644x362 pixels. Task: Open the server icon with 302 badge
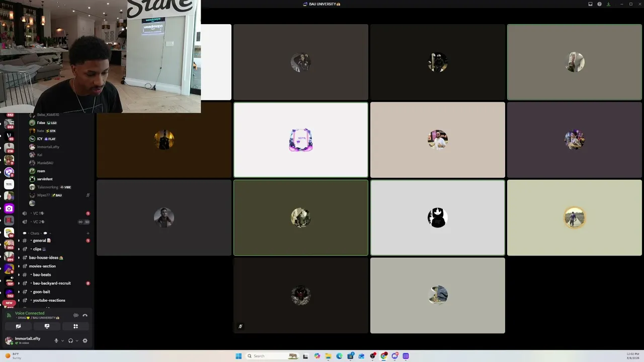point(9,244)
